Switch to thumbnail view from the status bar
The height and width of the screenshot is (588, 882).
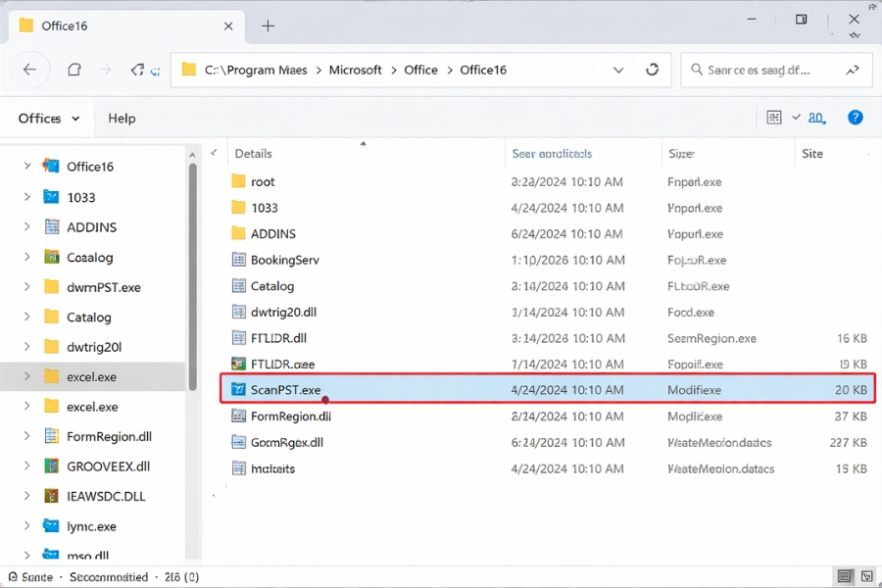pos(867,576)
